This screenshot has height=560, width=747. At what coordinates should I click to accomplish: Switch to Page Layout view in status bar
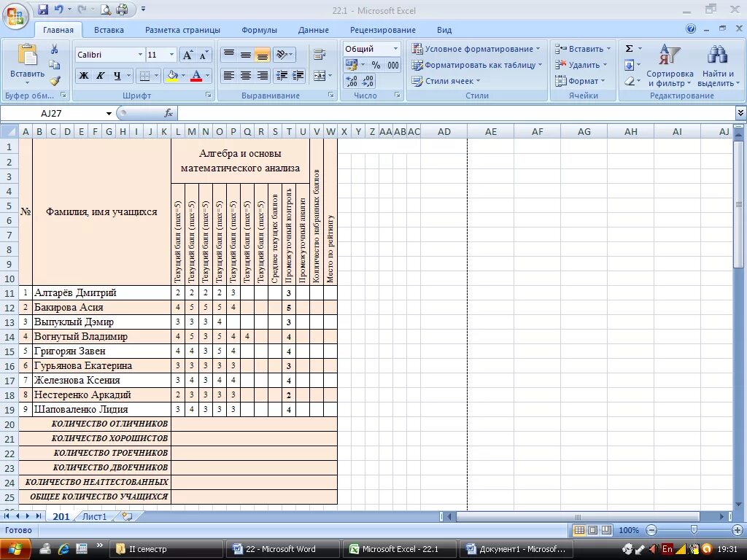pos(593,530)
